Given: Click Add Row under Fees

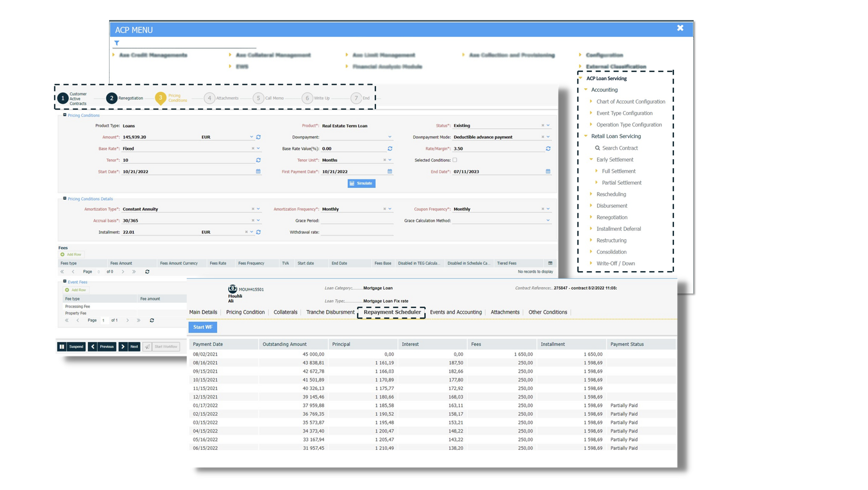Looking at the screenshot, I should [x=71, y=254].
